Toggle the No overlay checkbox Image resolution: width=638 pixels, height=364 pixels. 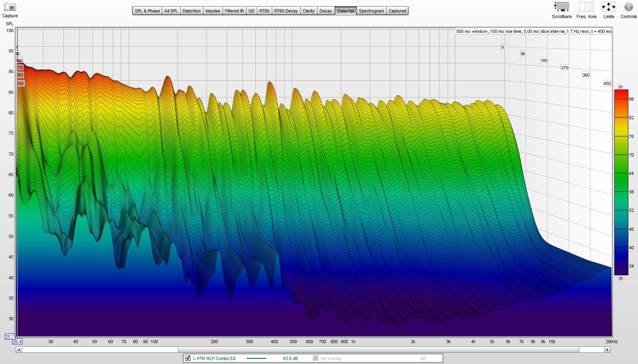point(316,358)
